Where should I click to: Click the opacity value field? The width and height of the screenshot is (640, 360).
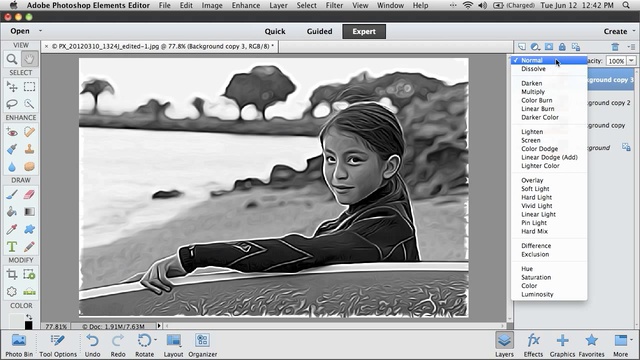616,61
